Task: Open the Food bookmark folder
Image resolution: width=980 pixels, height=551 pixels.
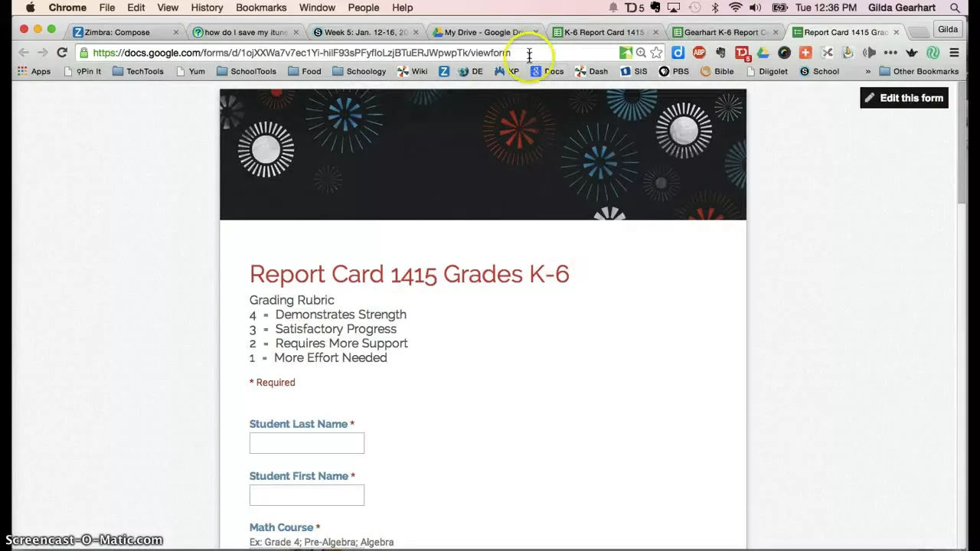Action: 305,71
